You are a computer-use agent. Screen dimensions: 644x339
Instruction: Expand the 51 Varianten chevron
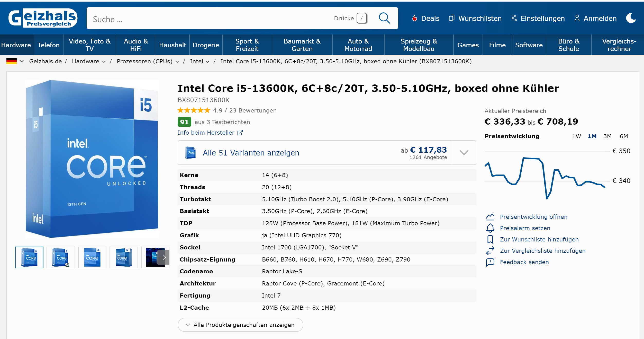tap(464, 153)
